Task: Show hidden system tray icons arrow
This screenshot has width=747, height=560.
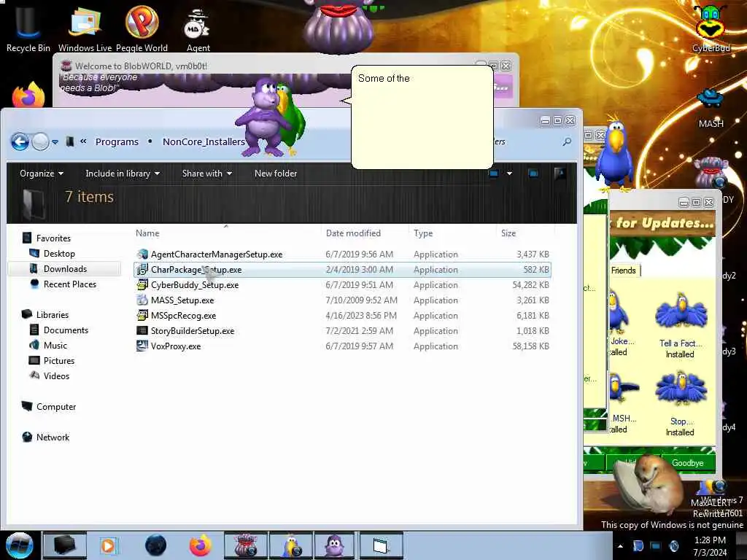Action: pos(620,546)
